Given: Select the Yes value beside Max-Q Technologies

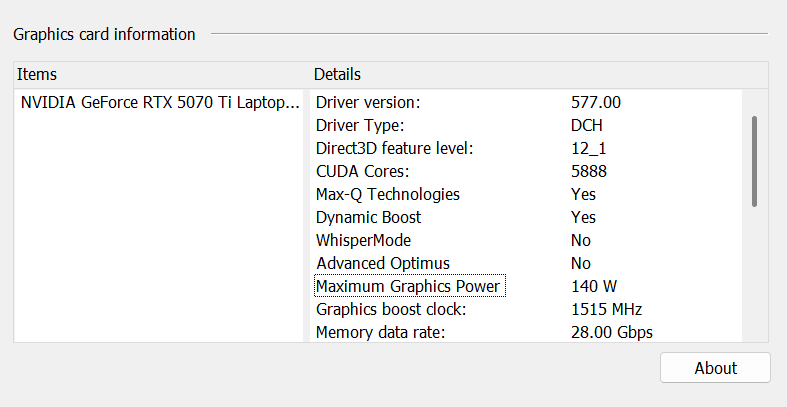Looking at the screenshot, I should (583, 195).
